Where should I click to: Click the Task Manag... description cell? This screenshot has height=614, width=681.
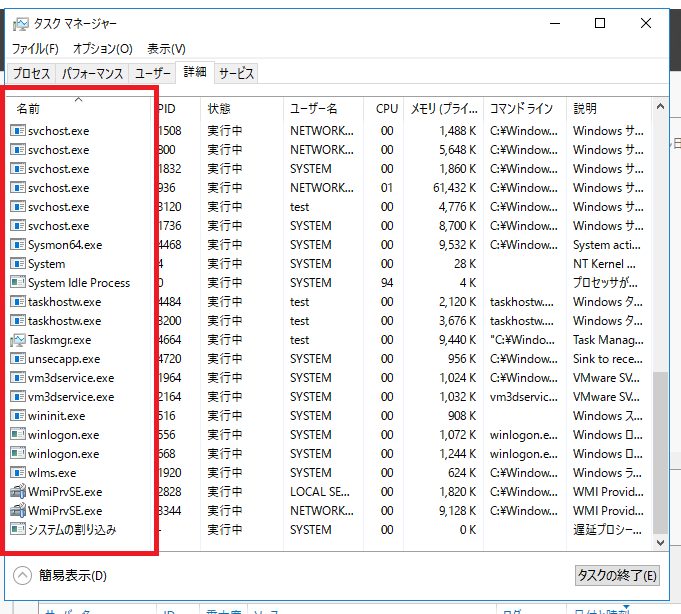tap(608, 340)
